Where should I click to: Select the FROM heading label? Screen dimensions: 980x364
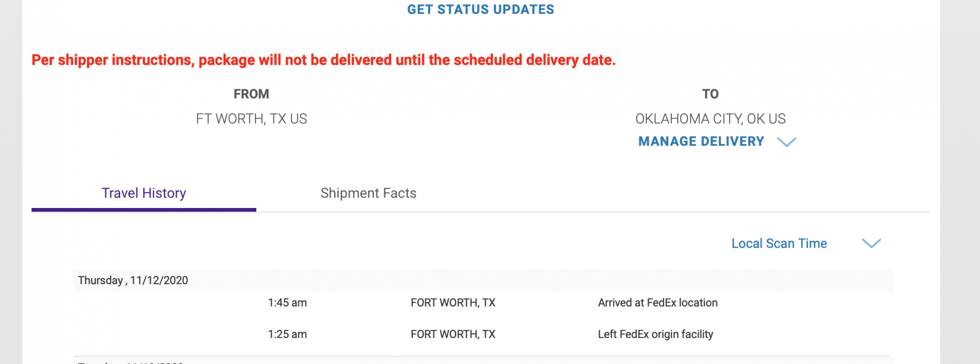pyautogui.click(x=251, y=94)
